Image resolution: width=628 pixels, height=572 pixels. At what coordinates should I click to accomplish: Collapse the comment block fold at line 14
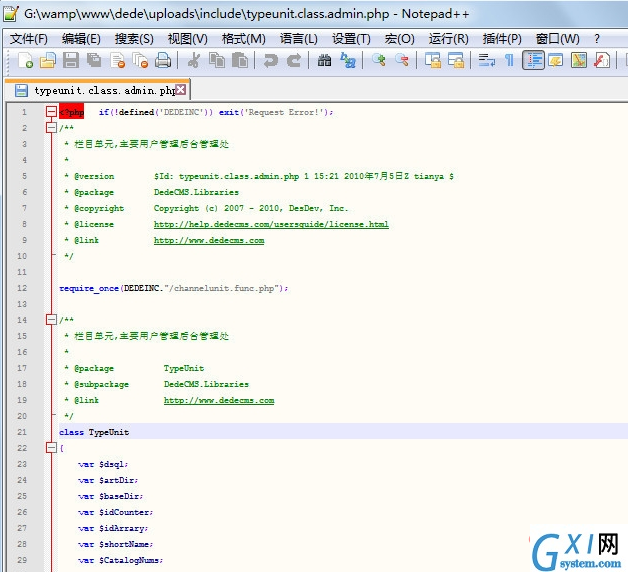click(51, 320)
